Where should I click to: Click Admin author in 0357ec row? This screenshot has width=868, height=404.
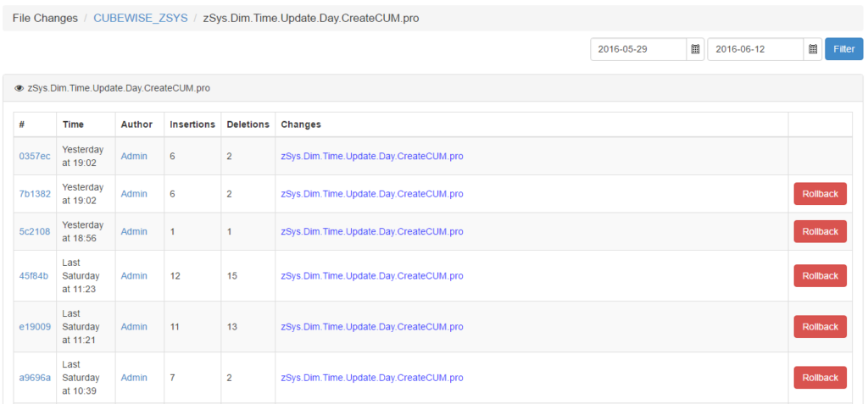click(x=134, y=156)
